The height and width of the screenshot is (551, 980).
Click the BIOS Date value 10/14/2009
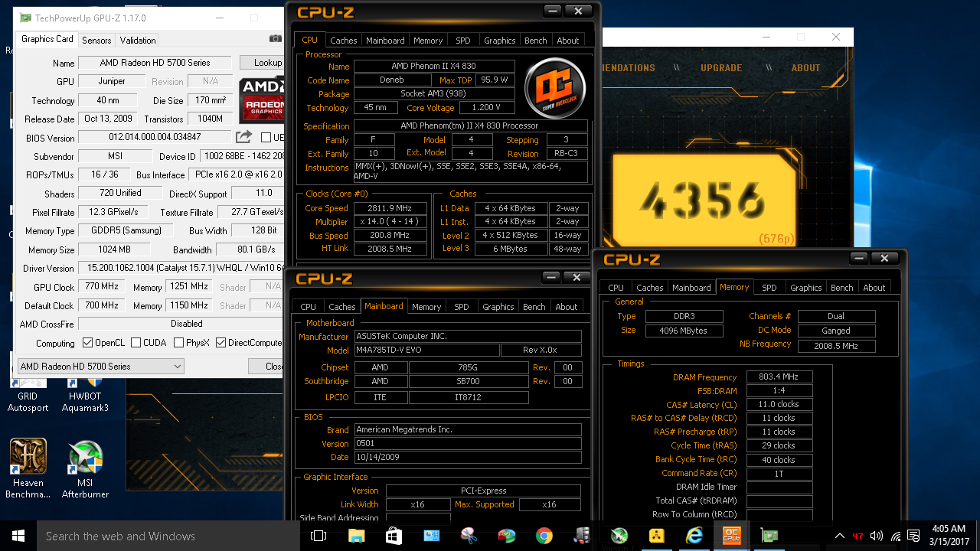(x=467, y=458)
